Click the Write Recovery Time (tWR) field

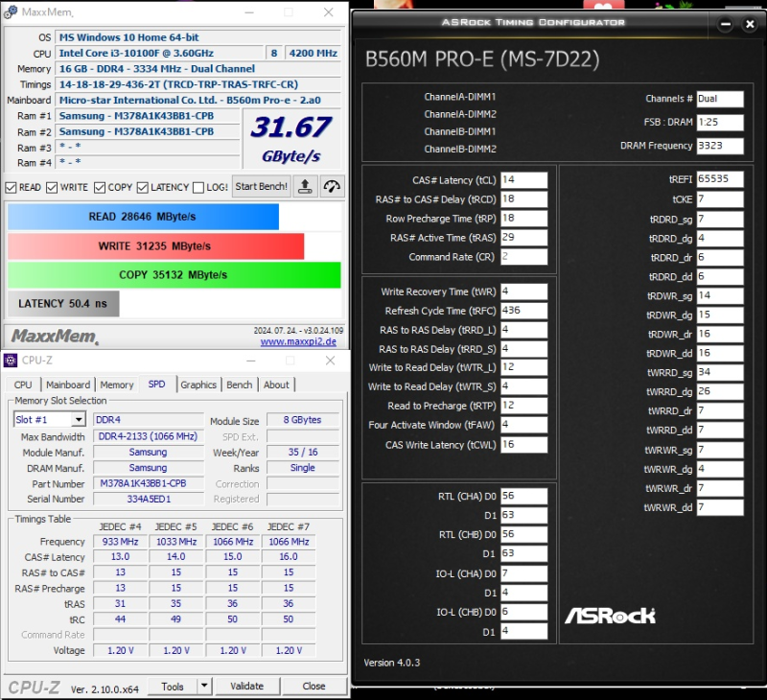523,292
